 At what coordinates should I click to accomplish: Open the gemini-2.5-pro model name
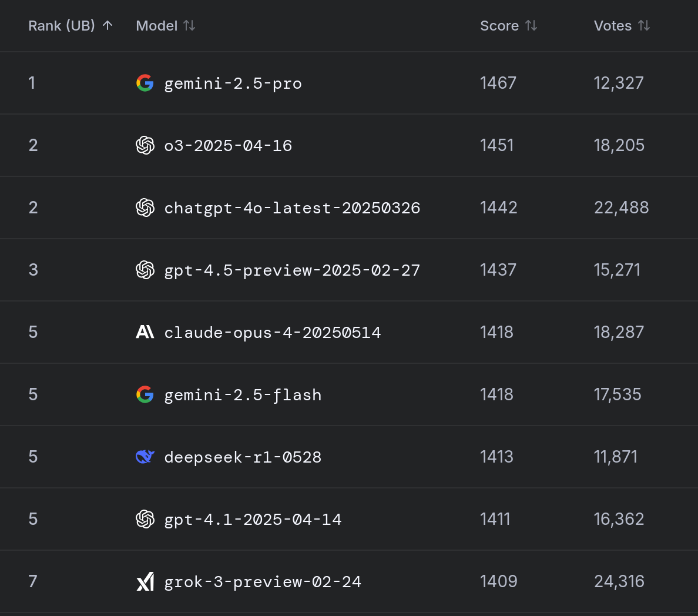(233, 83)
